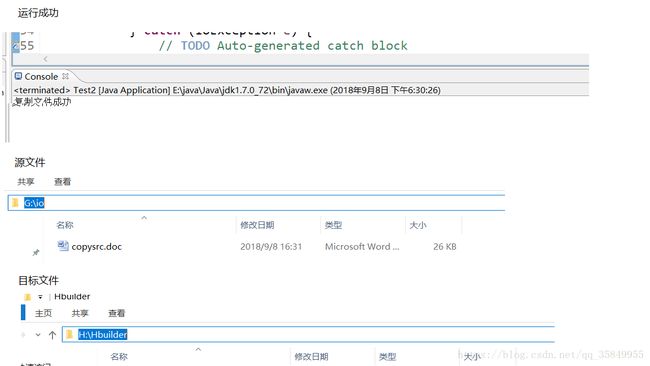
Task: Select the Console tab label
Action: pyautogui.click(x=41, y=77)
